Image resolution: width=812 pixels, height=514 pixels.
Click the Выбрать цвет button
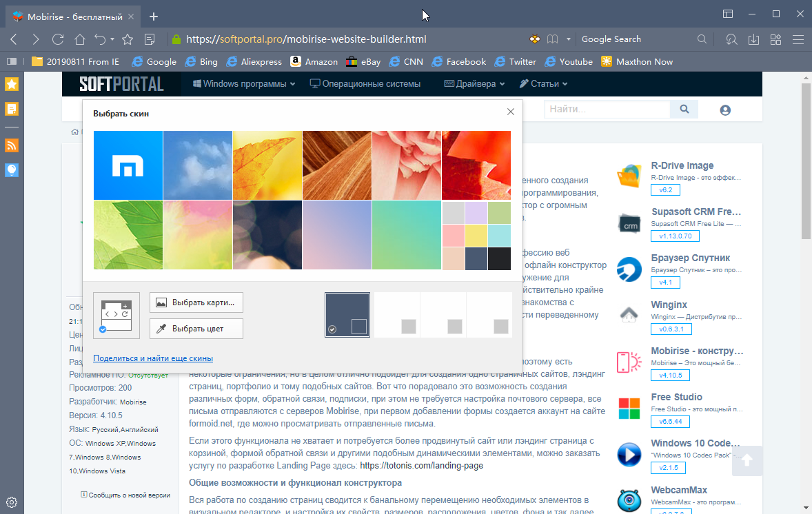point(196,329)
